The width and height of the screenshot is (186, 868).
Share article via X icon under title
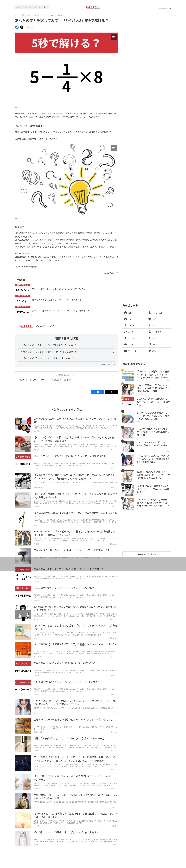(22, 27)
